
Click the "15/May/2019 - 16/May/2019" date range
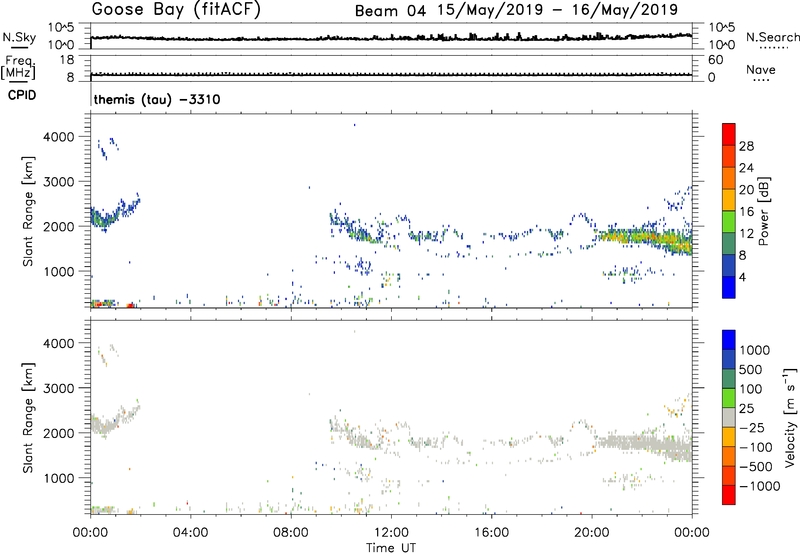(557, 10)
